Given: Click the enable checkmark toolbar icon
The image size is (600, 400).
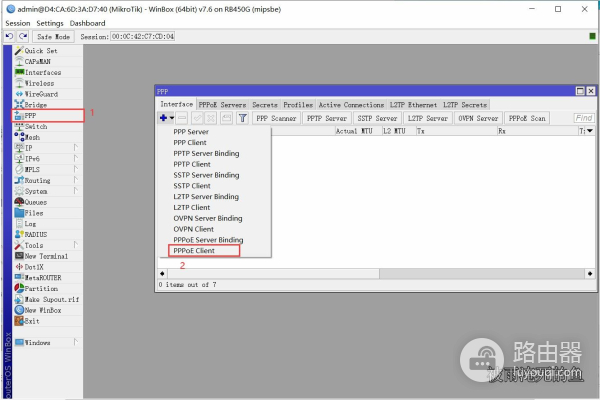Looking at the screenshot, I should click(197, 118).
